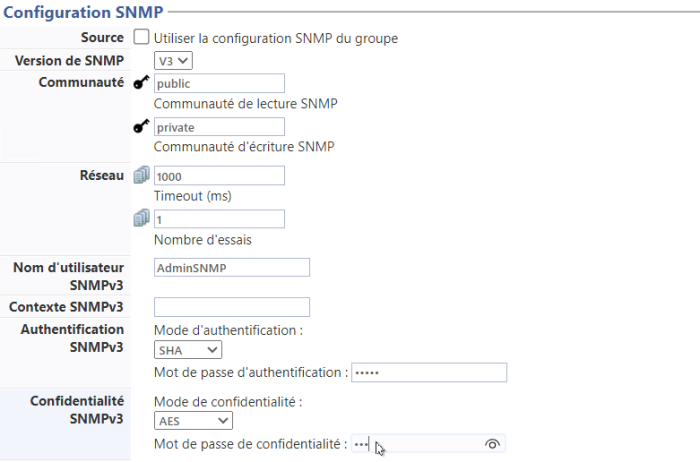The width and height of the screenshot is (700, 462).
Task: Focus the empty Contexte SNMPv3 field
Action: [x=232, y=307]
